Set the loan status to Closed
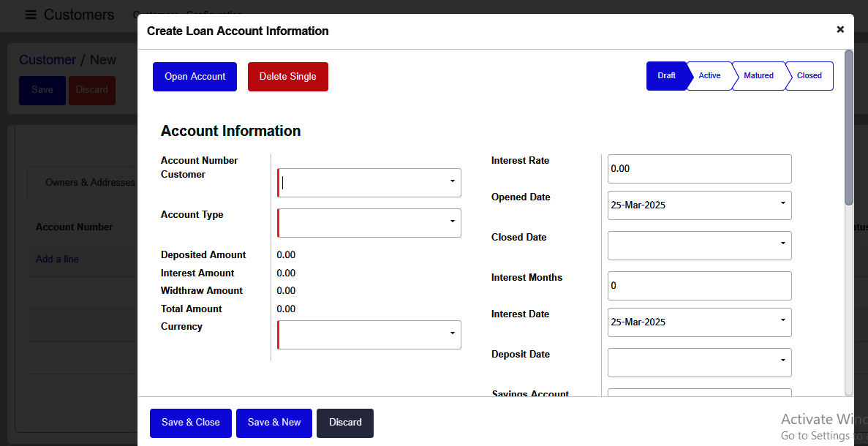Viewport: 868px width, 446px height. 809,75
